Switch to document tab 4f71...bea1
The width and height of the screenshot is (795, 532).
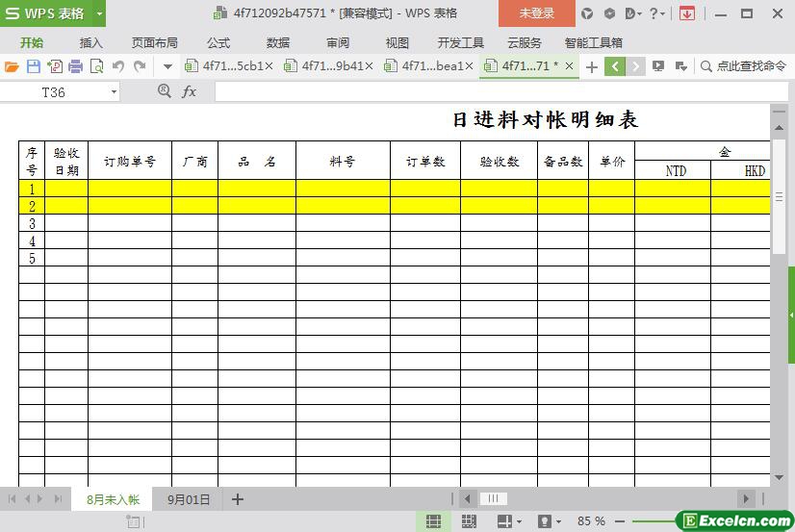432,65
